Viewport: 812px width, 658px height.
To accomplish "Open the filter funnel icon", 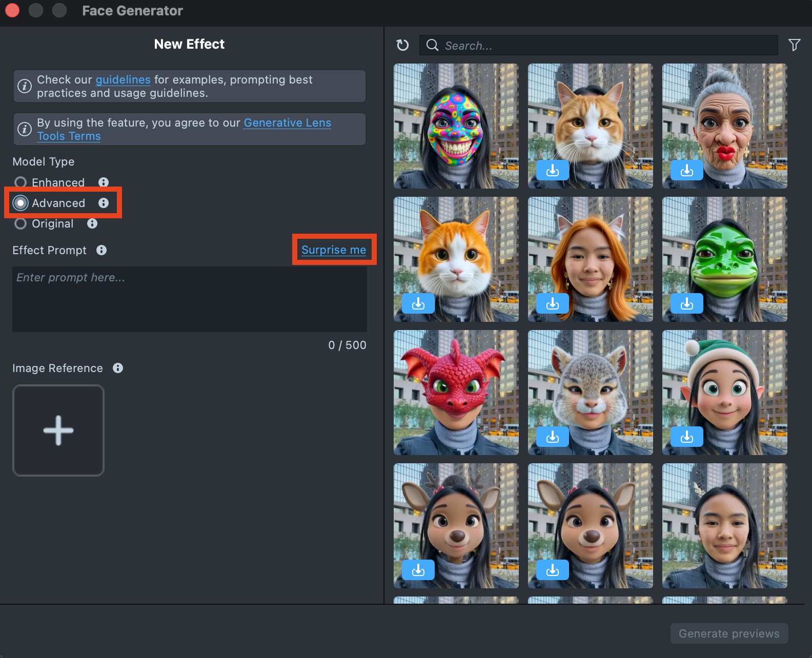I will click(794, 45).
